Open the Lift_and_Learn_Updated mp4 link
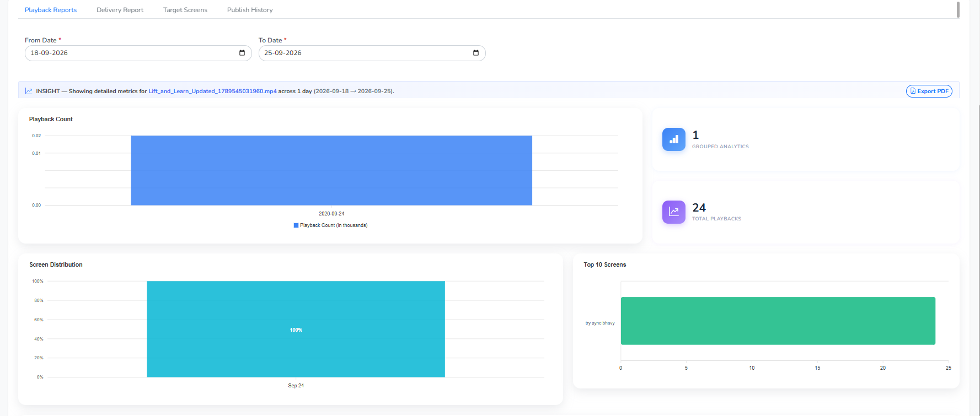 (x=212, y=91)
